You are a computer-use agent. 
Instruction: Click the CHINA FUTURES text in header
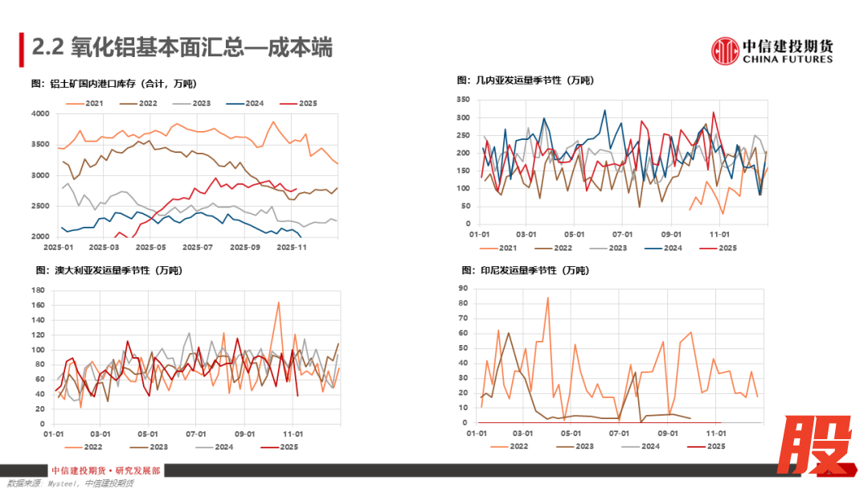(x=788, y=60)
